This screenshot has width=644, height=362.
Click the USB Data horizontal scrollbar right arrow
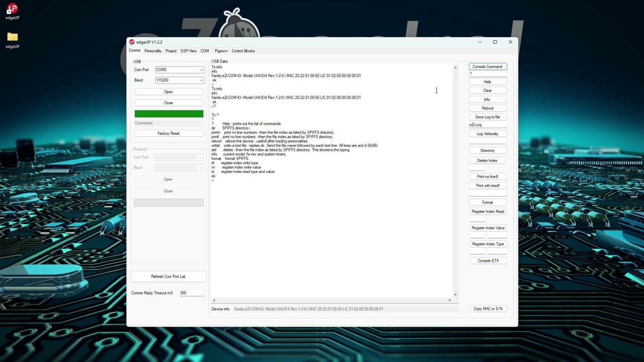450,300
